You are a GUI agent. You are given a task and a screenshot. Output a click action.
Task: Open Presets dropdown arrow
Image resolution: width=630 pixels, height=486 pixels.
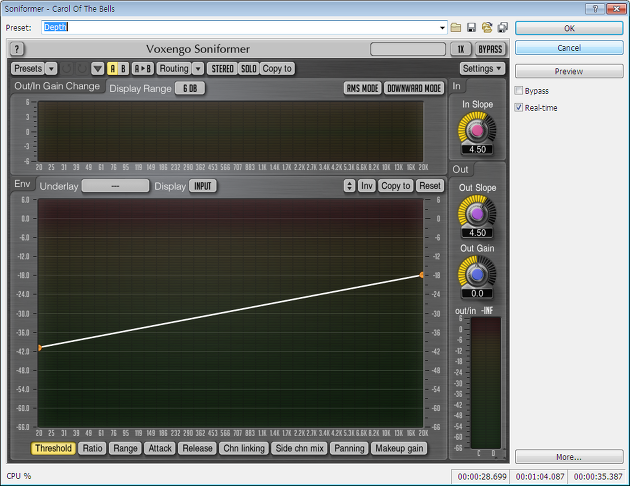click(x=51, y=69)
